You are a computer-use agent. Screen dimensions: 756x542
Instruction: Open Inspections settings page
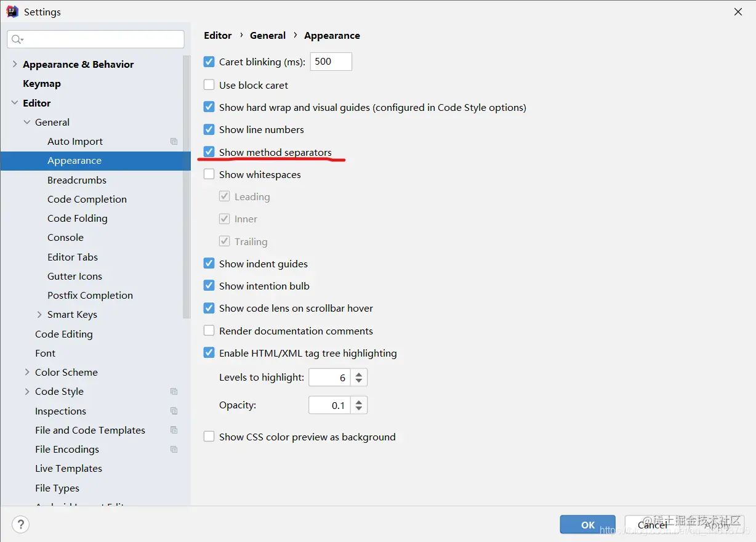60,411
